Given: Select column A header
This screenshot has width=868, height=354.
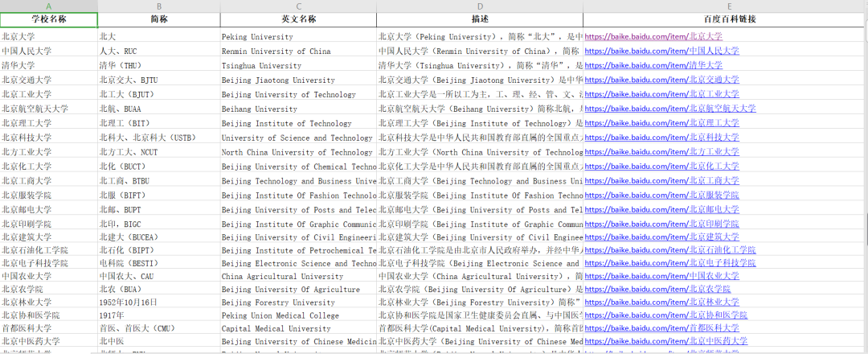Looking at the screenshot, I should [49, 6].
